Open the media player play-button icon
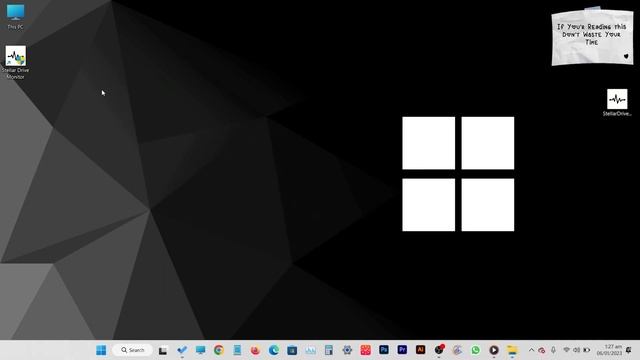The image size is (640, 360). click(494, 350)
